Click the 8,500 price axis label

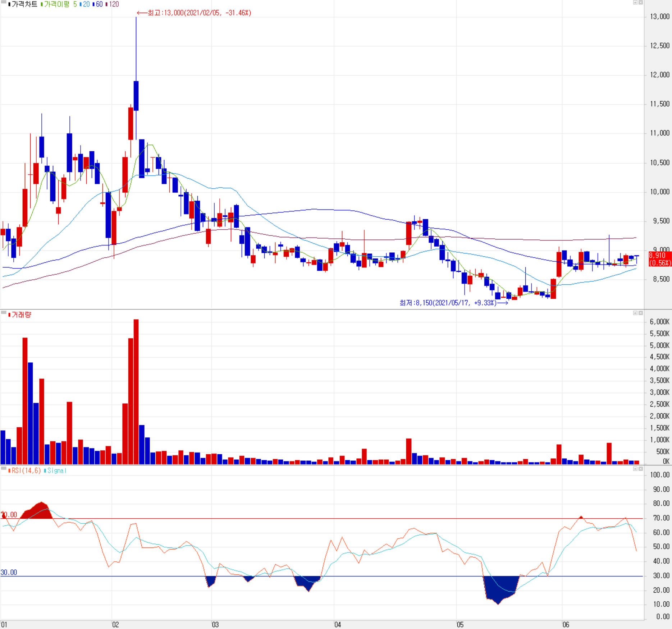click(661, 279)
